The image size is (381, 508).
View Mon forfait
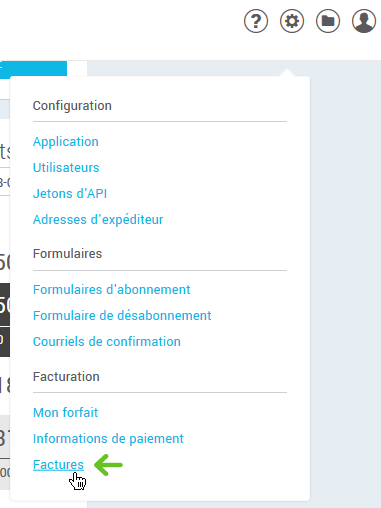[65, 413]
